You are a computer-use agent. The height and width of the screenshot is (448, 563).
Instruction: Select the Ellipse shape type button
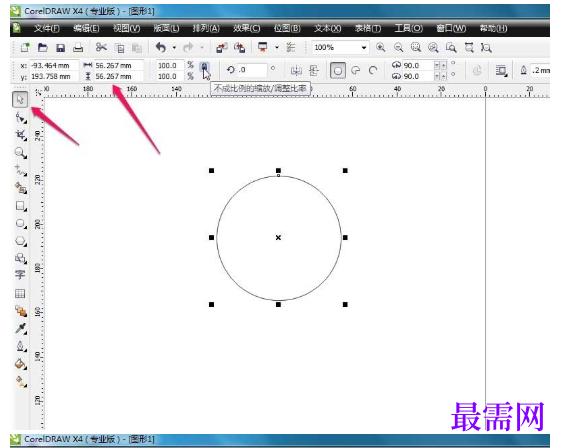pos(338,70)
